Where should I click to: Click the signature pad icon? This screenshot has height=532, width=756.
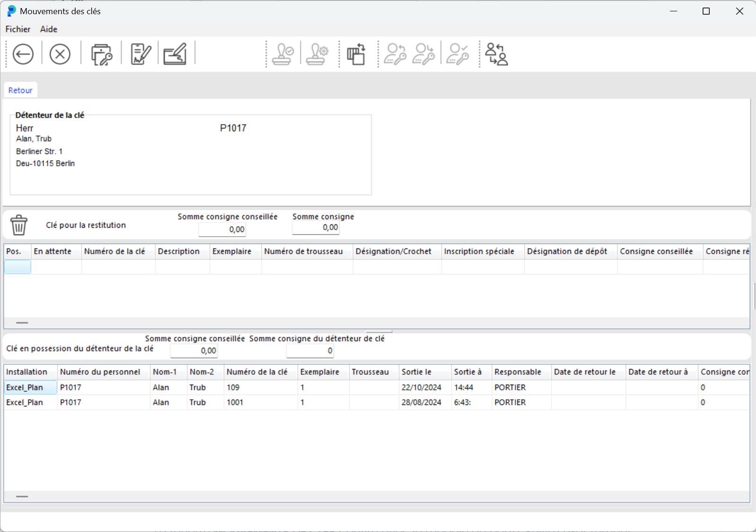click(x=175, y=54)
